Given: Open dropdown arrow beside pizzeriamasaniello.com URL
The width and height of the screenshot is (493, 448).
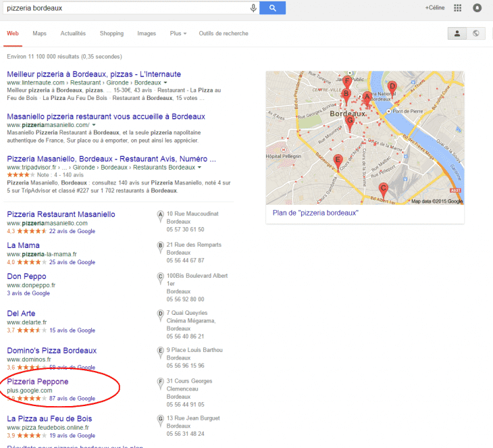Looking at the screenshot, I should click(94, 125).
